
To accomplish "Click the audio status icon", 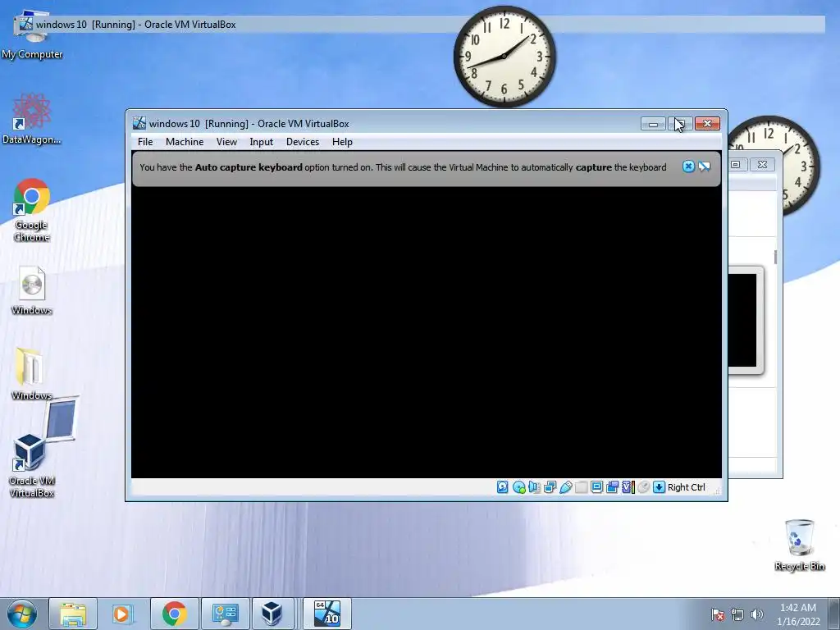I will click(x=534, y=487).
